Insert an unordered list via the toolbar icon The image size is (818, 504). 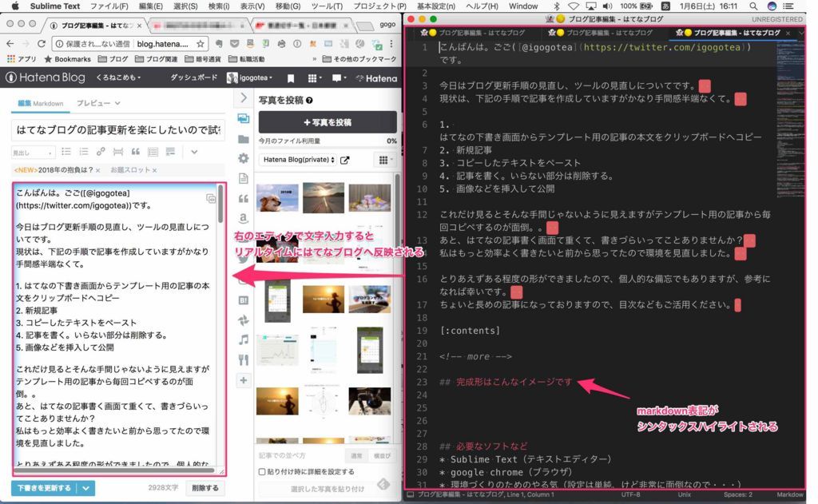[66, 151]
